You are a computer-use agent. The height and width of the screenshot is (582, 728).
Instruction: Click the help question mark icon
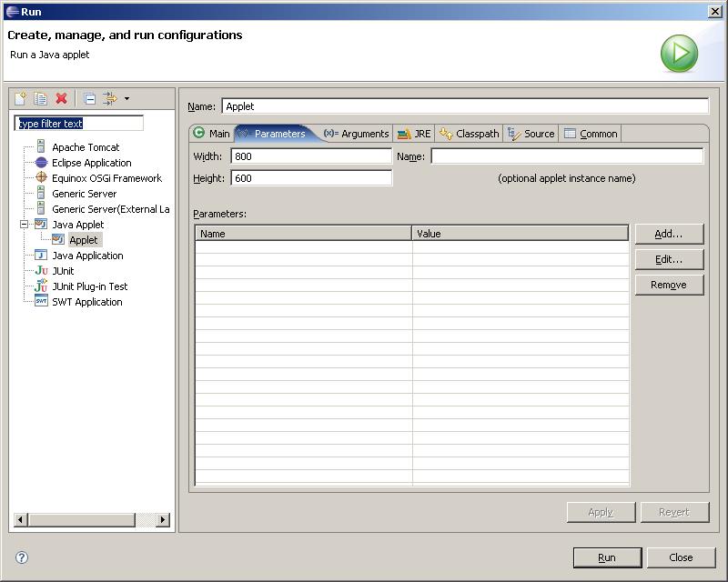(x=22, y=557)
